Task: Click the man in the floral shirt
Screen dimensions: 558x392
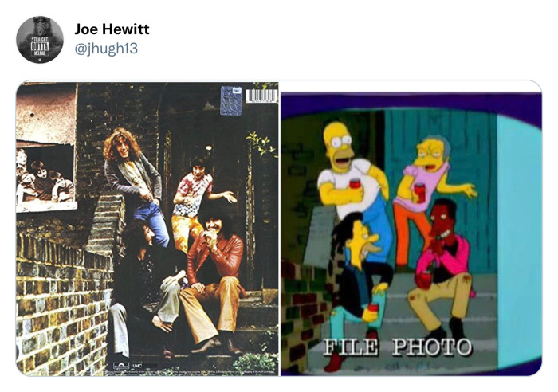Action: click(x=198, y=199)
